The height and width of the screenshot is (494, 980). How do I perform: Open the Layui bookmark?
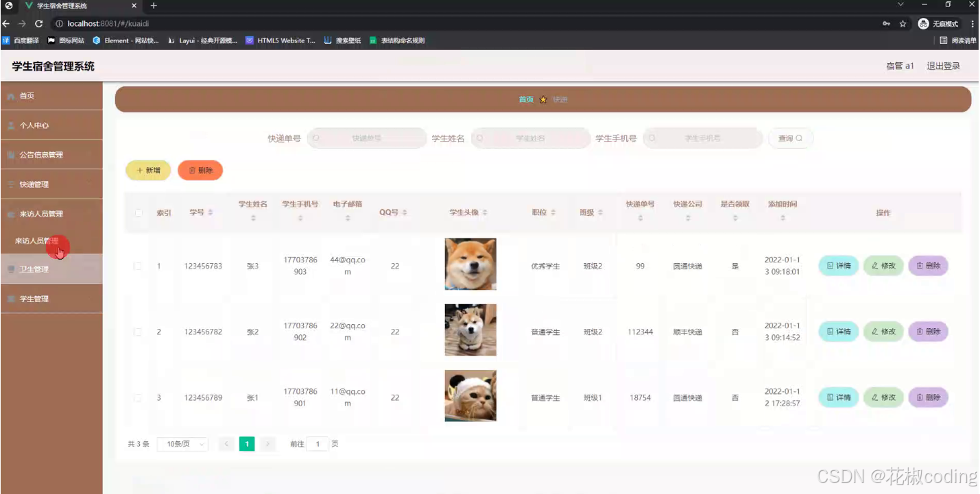pos(203,40)
